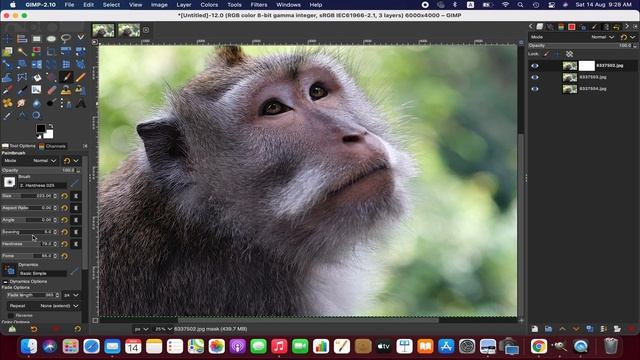Select the Eraser tool
The image size is (640, 360).
coord(51,90)
